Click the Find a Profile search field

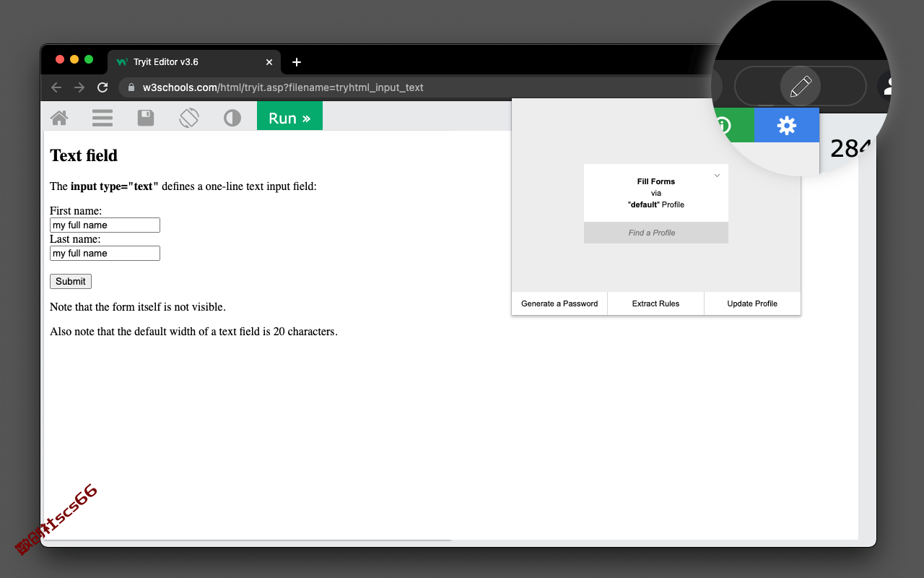coord(656,233)
